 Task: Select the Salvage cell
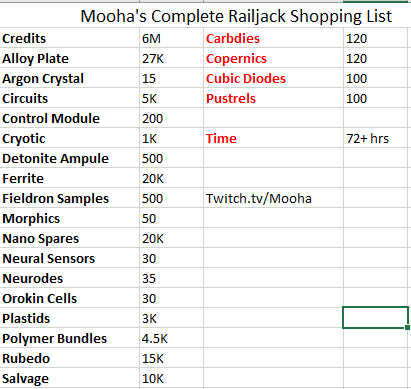(69, 378)
